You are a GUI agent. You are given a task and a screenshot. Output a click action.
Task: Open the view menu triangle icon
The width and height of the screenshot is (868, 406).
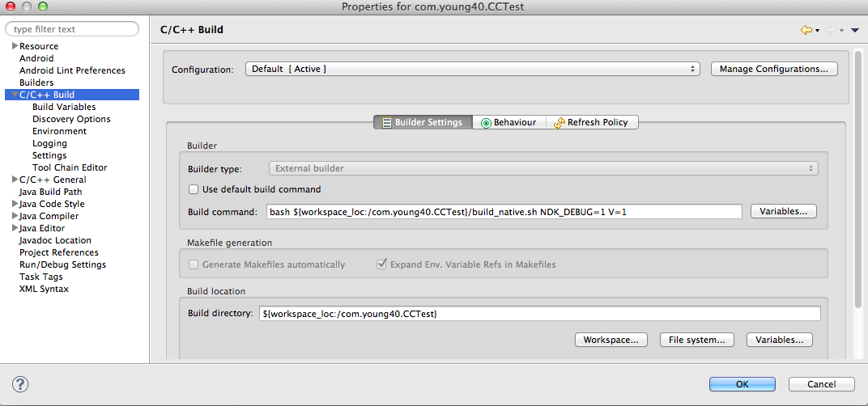[x=854, y=30]
